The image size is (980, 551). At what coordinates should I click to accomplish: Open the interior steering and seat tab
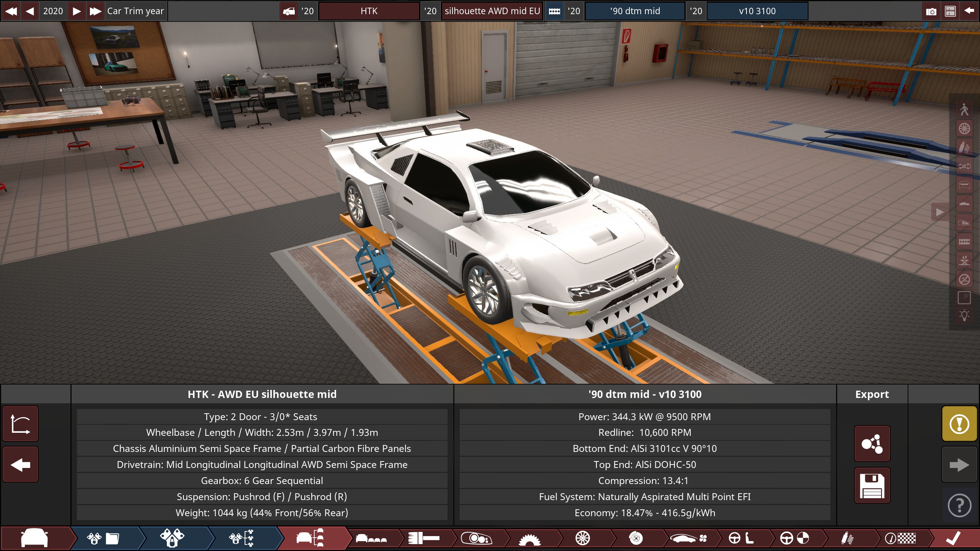741,538
